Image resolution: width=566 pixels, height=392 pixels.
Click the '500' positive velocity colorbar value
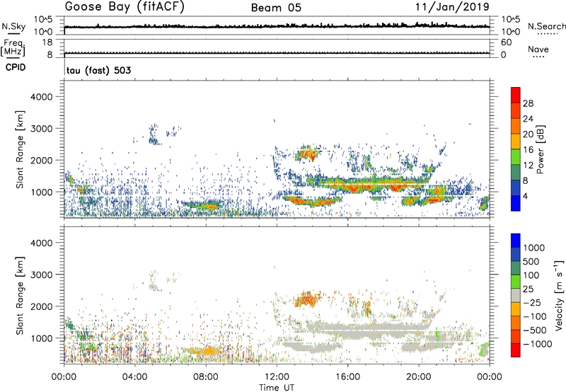coord(531,261)
